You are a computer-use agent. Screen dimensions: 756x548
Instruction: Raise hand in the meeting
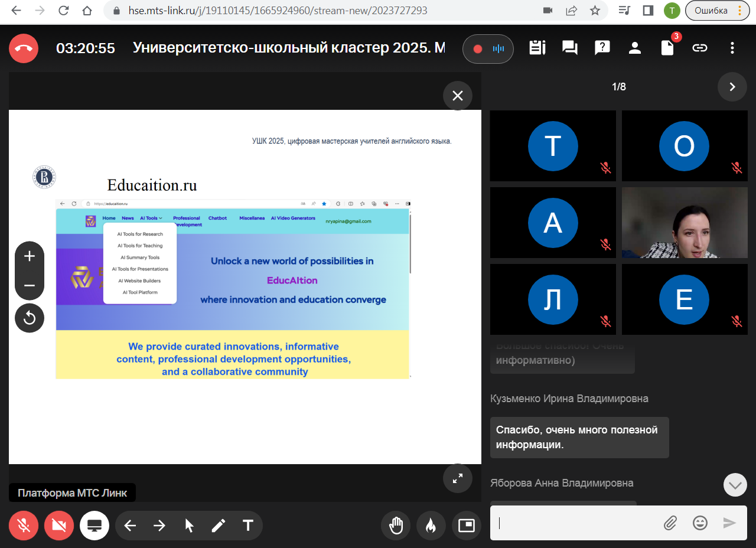click(396, 526)
